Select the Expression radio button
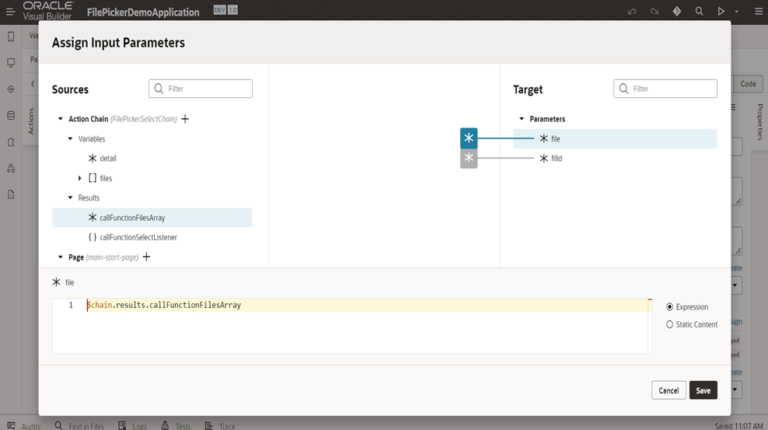This screenshot has height=430, width=768. coord(670,307)
